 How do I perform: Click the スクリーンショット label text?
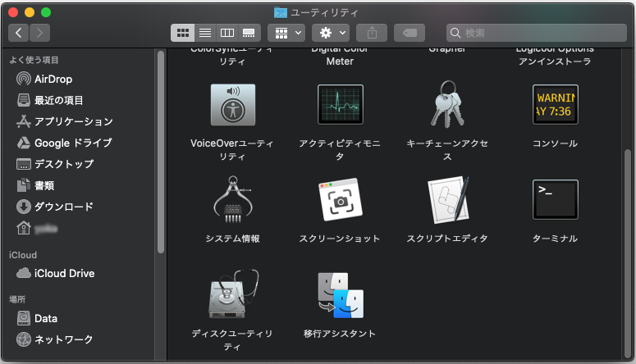340,239
